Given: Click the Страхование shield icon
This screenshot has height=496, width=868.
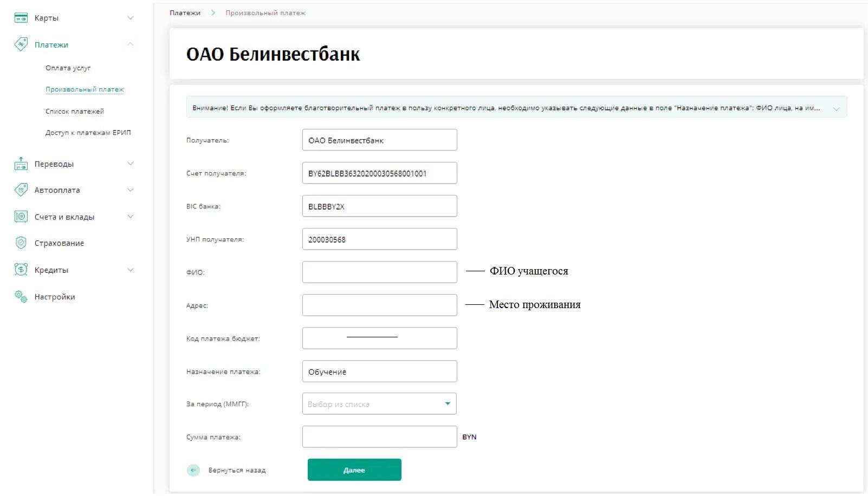Looking at the screenshot, I should point(21,243).
